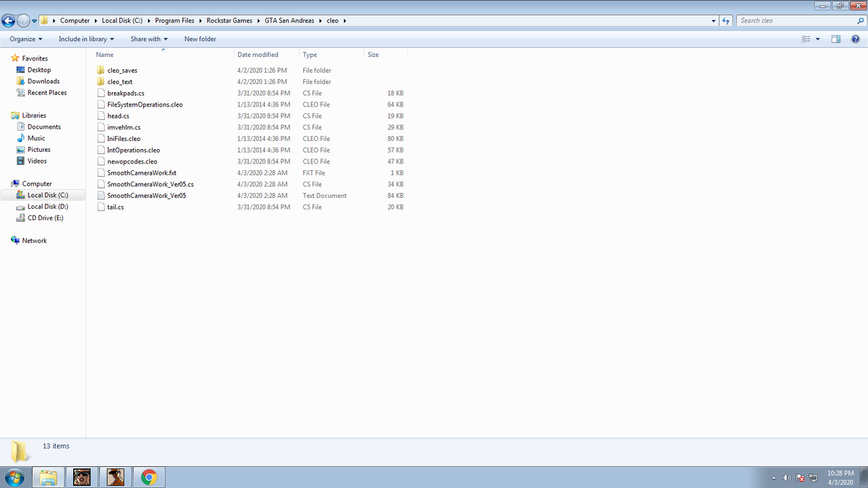The width and height of the screenshot is (868, 488).
Task: Click the Forward navigation arrow button
Action: [23, 20]
